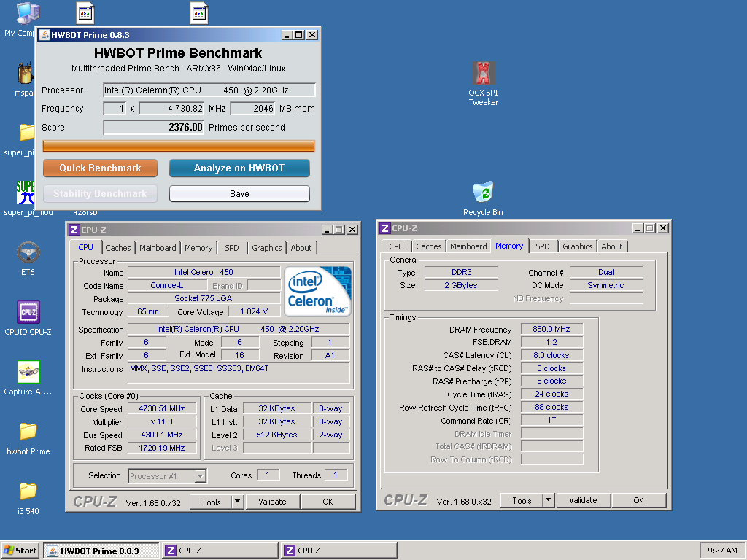
Task: Open the hwbot Prime folder icon
Action: coord(28,438)
